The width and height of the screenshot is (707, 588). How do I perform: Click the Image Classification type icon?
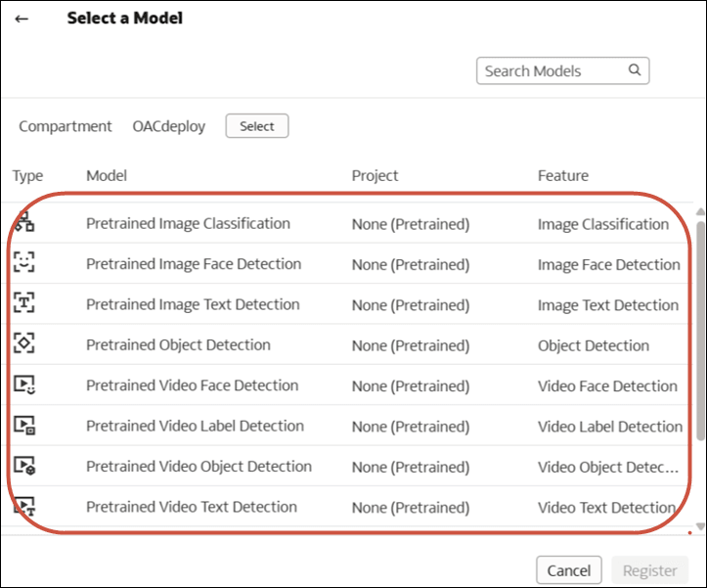coord(24,224)
